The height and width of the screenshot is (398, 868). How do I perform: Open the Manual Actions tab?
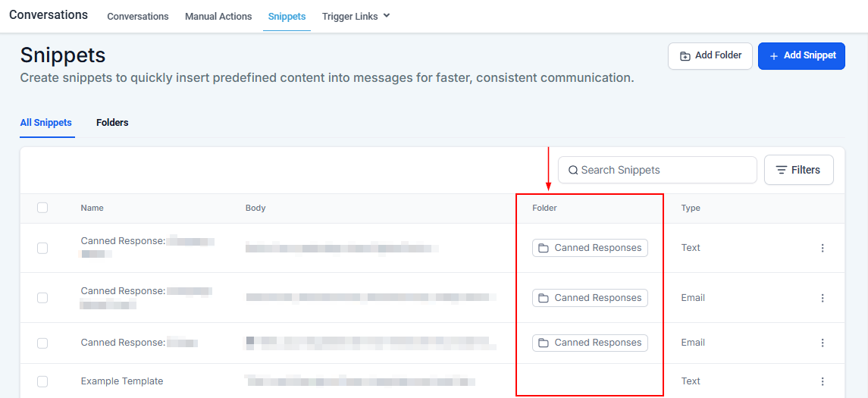(x=218, y=16)
